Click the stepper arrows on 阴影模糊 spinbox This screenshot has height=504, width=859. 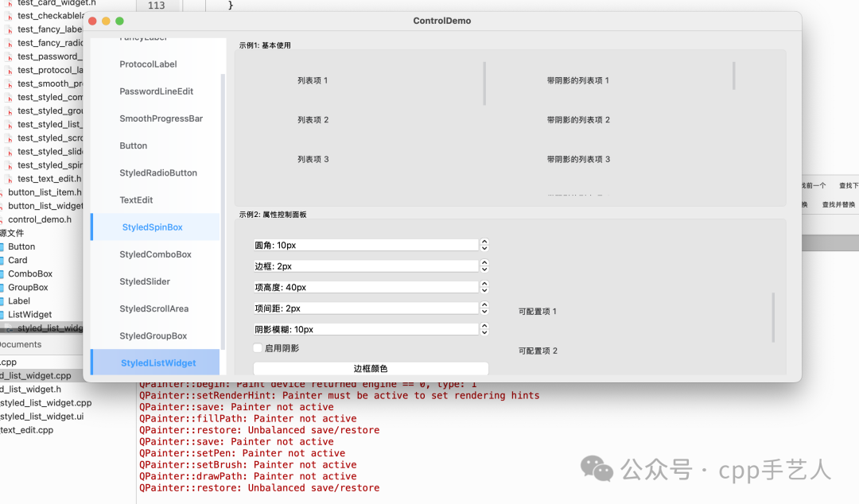click(x=484, y=328)
